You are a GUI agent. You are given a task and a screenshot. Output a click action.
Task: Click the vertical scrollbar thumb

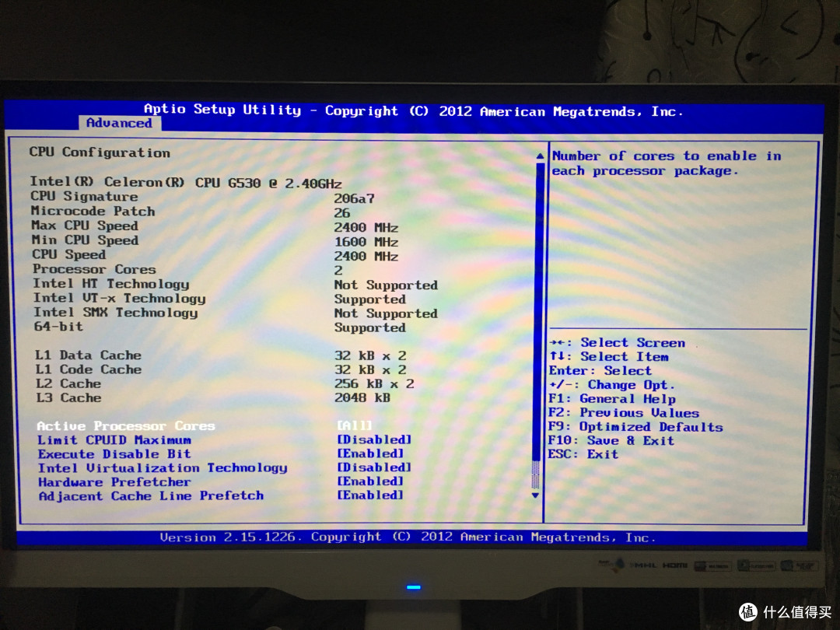point(539,312)
